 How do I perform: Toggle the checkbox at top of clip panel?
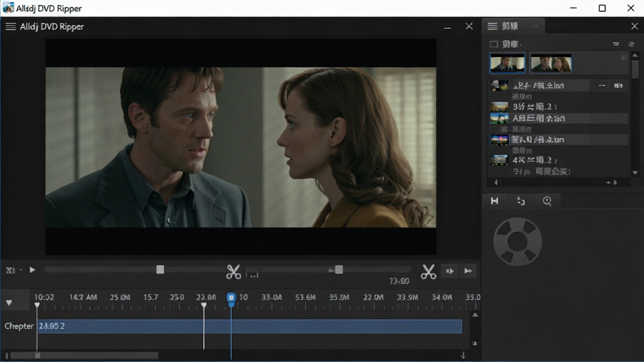494,44
